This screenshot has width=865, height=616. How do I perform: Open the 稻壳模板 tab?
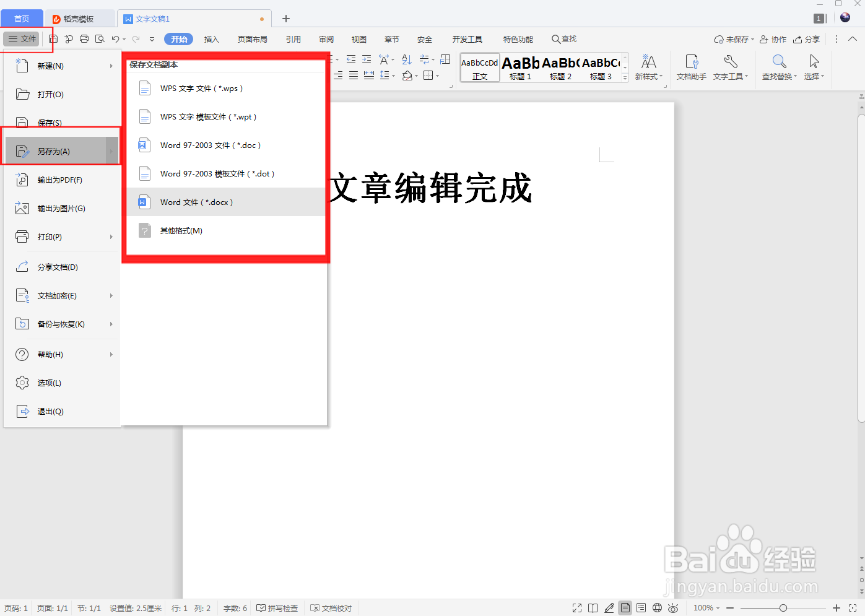point(80,18)
